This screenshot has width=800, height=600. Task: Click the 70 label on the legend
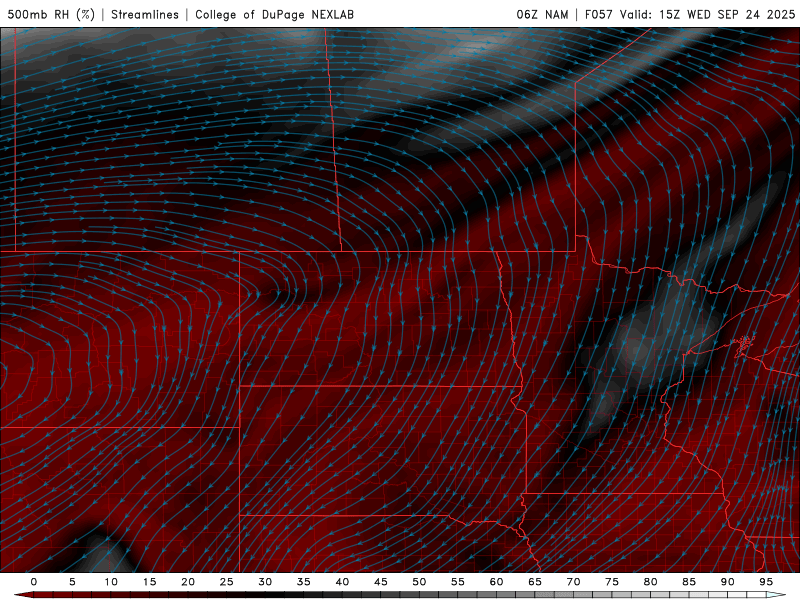click(x=573, y=582)
